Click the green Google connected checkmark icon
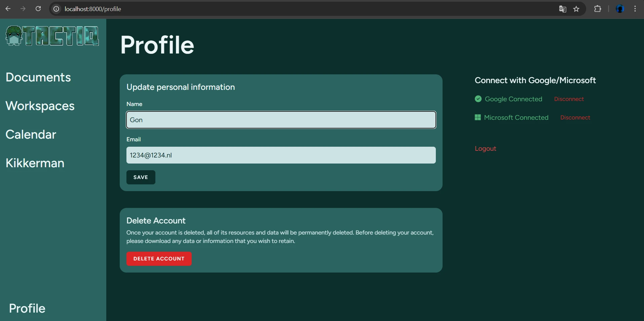 point(478,99)
